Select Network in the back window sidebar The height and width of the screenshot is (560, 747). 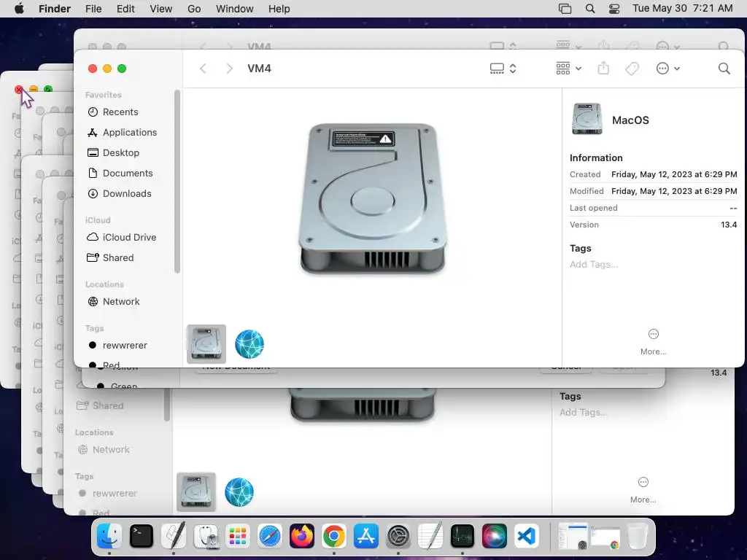(x=104, y=449)
